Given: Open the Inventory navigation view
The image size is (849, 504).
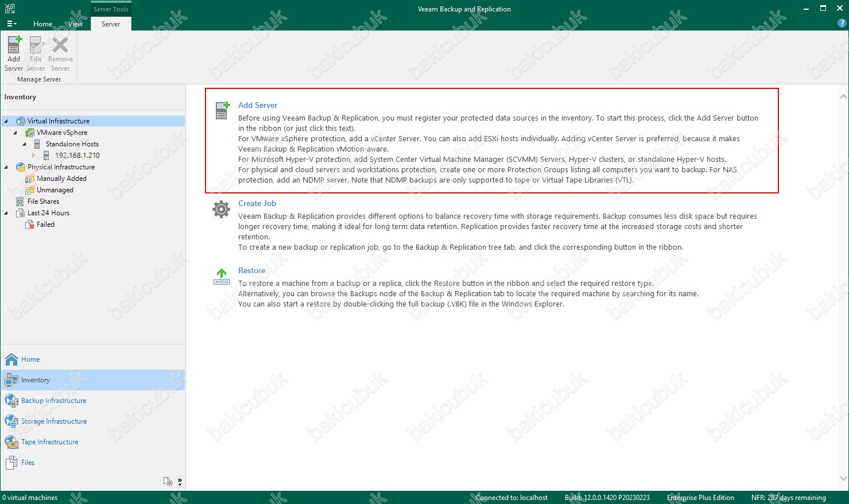Looking at the screenshot, I should (93, 380).
